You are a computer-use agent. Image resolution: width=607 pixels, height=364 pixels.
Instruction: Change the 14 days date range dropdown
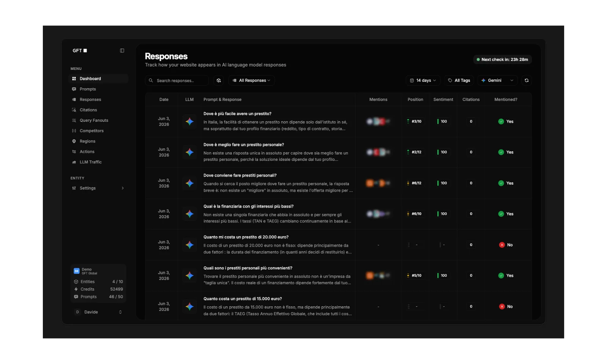point(423,80)
